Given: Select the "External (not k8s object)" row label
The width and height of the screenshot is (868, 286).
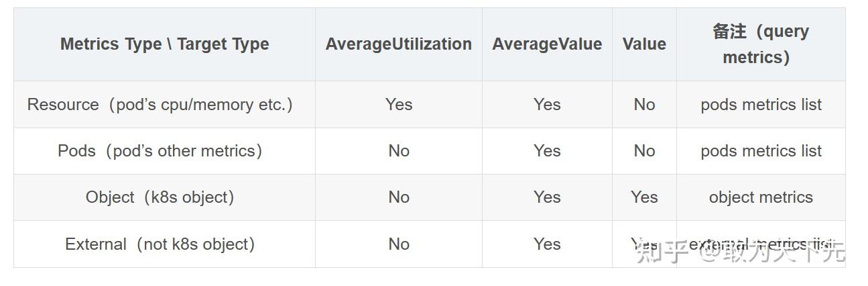Looking at the screenshot, I should click(x=160, y=244).
